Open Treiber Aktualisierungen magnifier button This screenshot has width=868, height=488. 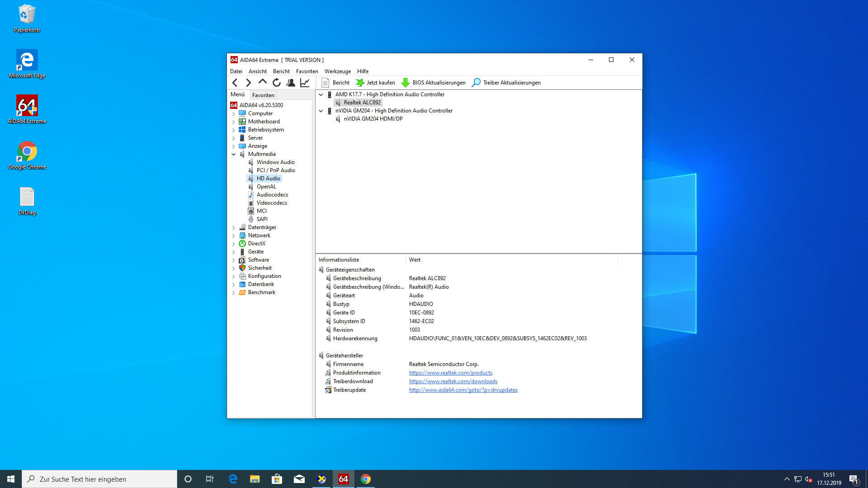[x=506, y=82]
